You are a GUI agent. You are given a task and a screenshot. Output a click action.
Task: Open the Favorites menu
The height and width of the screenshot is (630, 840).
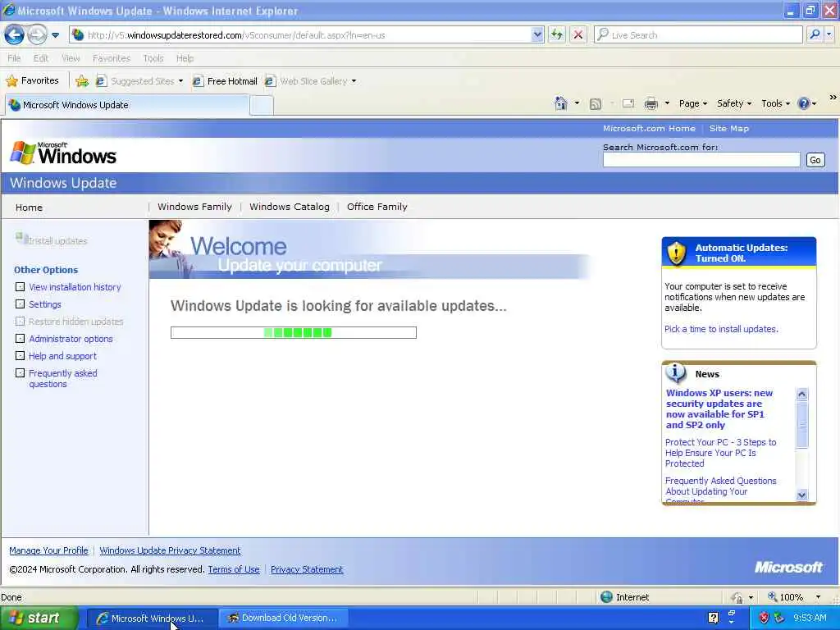pos(112,58)
